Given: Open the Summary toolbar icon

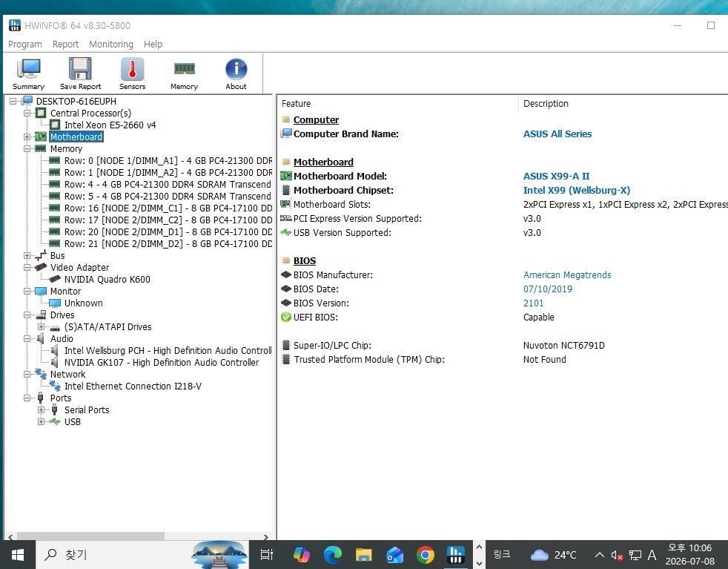Looking at the screenshot, I should (28, 73).
